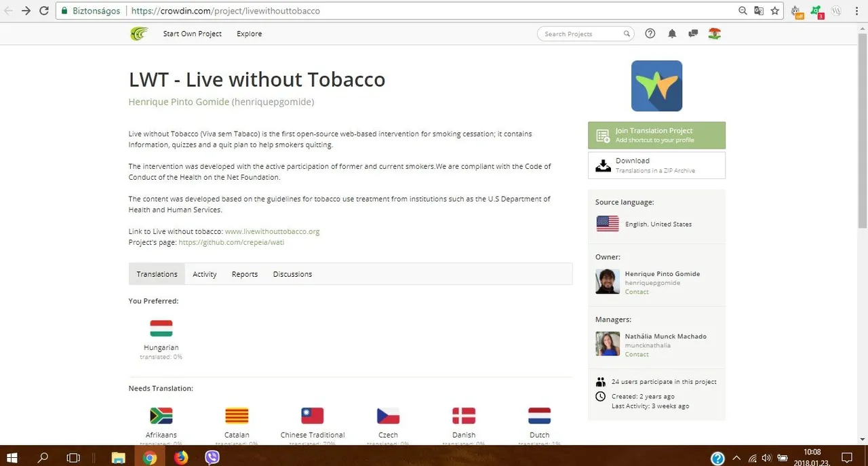Select the Catalan flag language
This screenshot has height=466, width=868.
tap(237, 416)
